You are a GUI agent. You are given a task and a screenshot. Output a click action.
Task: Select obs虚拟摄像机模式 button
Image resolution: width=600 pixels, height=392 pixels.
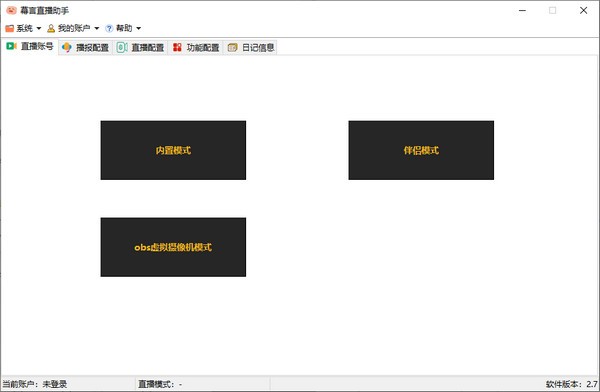[173, 247]
